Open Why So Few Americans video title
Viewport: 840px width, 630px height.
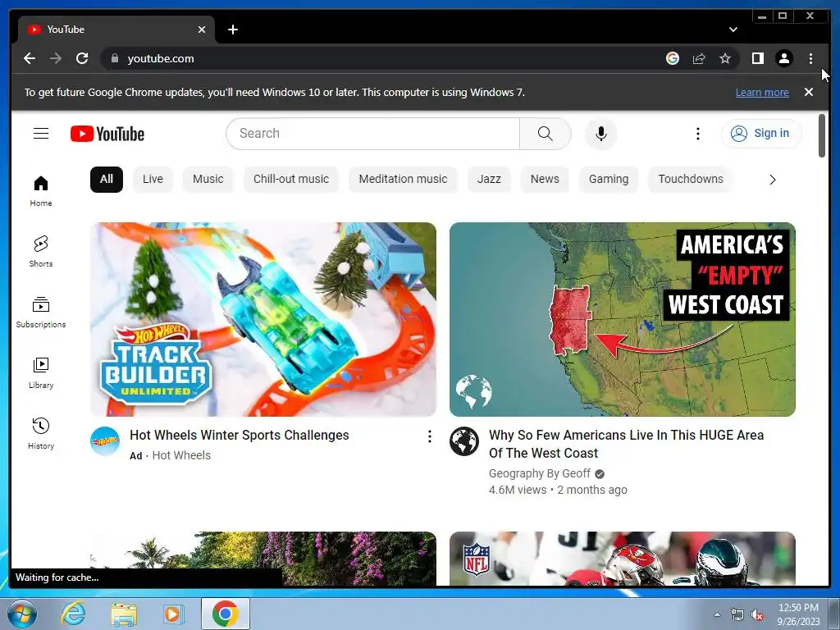point(626,444)
